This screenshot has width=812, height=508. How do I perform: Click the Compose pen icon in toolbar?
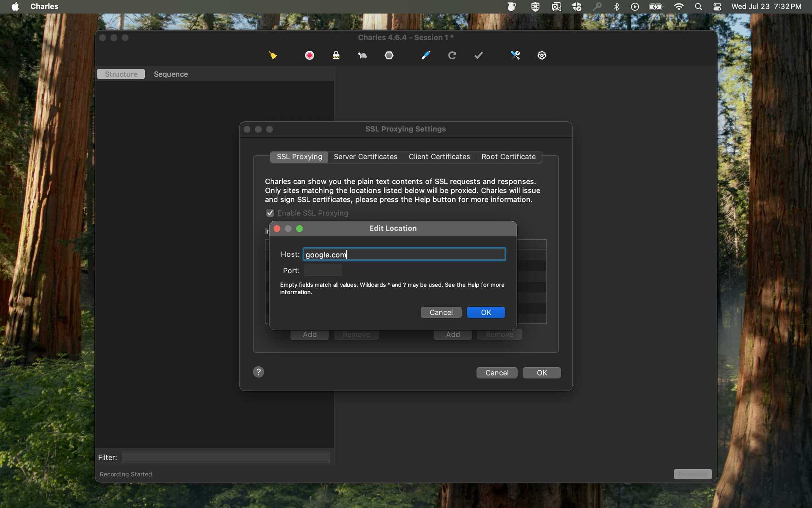(426, 55)
